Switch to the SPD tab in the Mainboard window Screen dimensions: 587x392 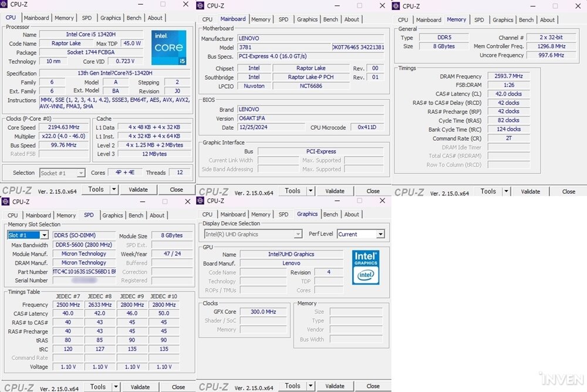[x=284, y=19]
